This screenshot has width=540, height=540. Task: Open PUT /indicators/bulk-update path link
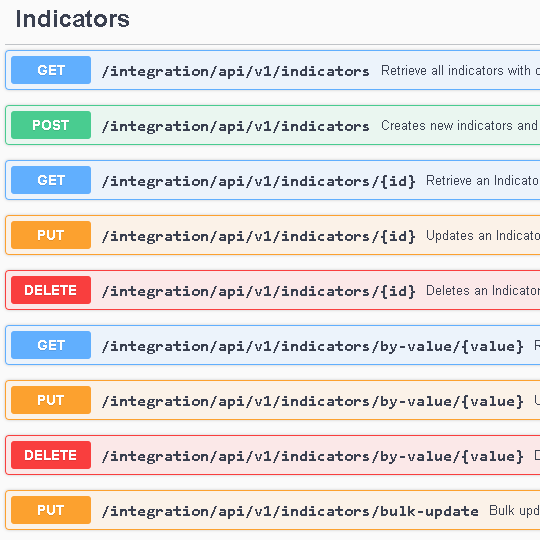[290, 511]
